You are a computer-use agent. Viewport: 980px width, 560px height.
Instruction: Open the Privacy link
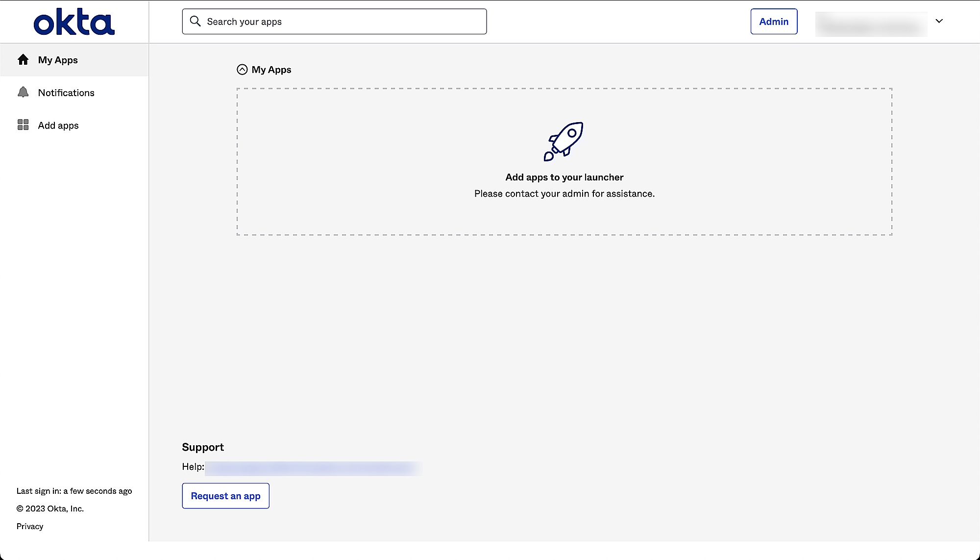coord(30,526)
